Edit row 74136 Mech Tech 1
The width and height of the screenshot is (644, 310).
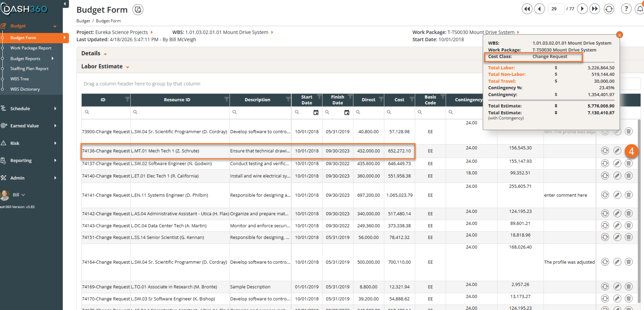[617, 151]
